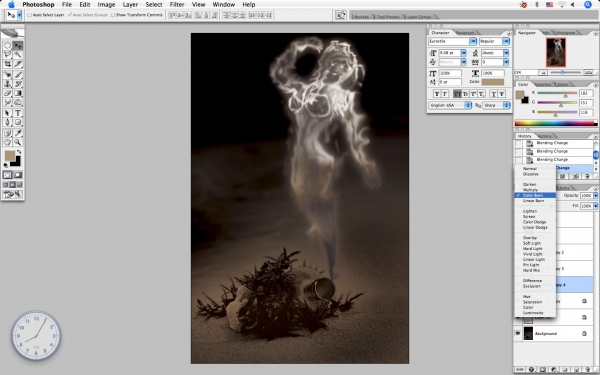Open the tracking dropdown in Character panel
600x375 pixels.
click(x=506, y=62)
